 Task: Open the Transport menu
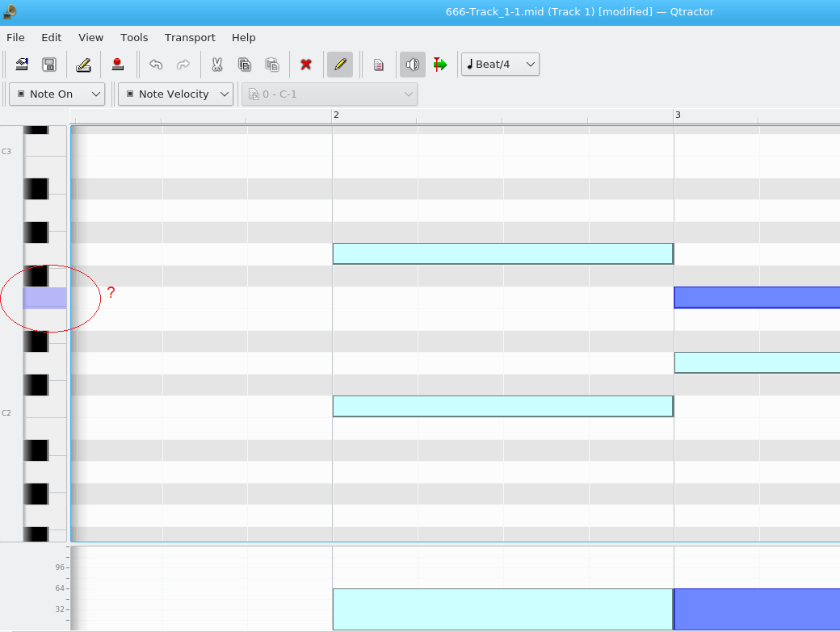[190, 37]
